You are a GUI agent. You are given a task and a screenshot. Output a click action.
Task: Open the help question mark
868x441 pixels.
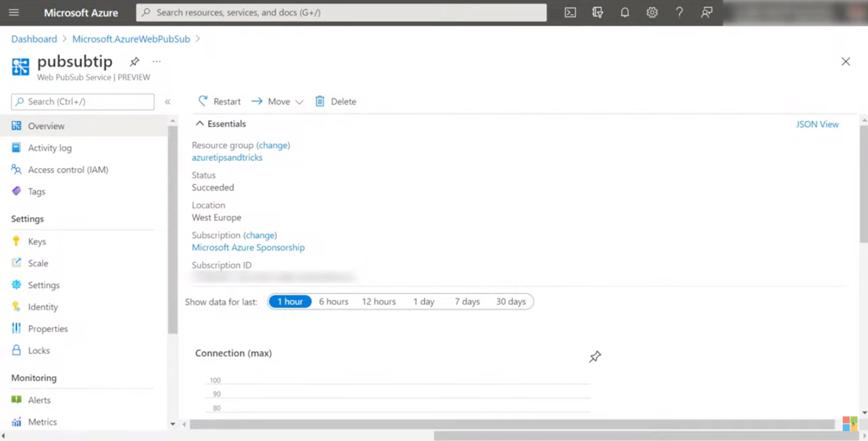click(x=679, y=12)
